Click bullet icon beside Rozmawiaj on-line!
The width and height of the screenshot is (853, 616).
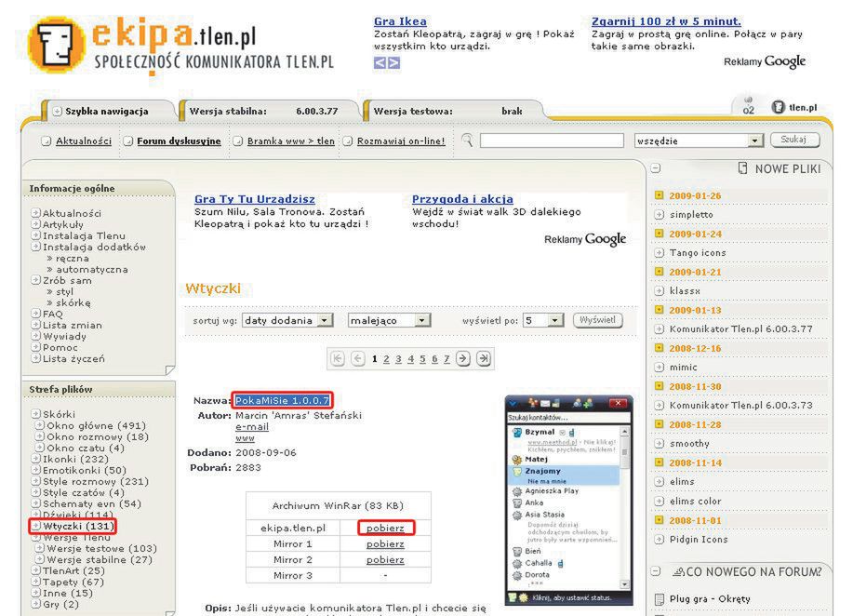tap(348, 141)
